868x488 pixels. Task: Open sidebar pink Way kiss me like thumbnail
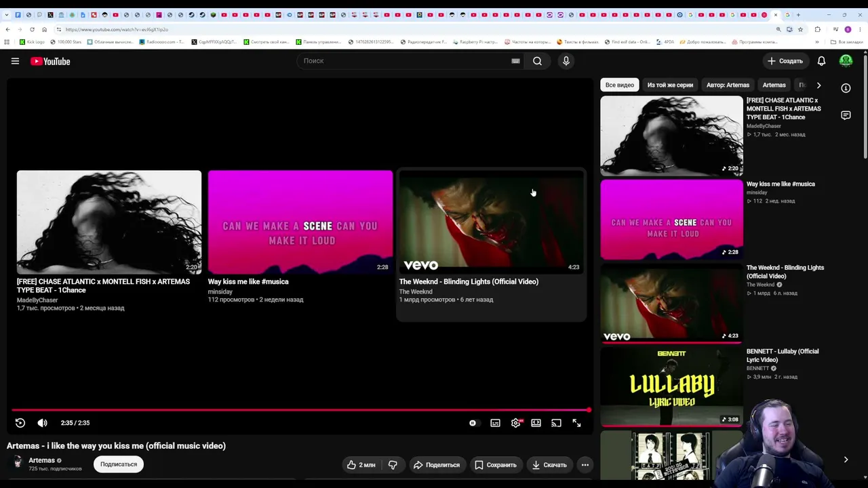click(x=671, y=220)
